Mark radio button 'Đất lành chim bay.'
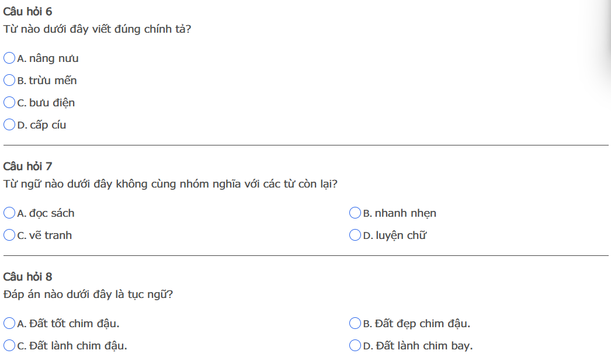This screenshot has height=364, width=611. pyautogui.click(x=355, y=345)
